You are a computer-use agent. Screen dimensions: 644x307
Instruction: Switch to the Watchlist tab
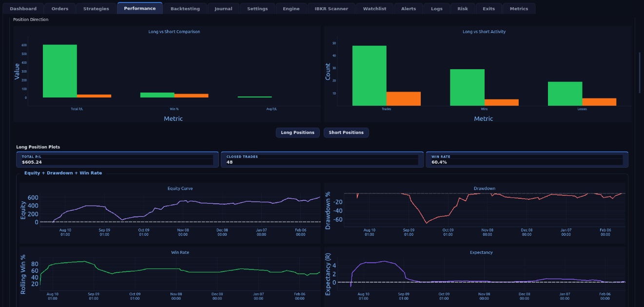point(374,8)
